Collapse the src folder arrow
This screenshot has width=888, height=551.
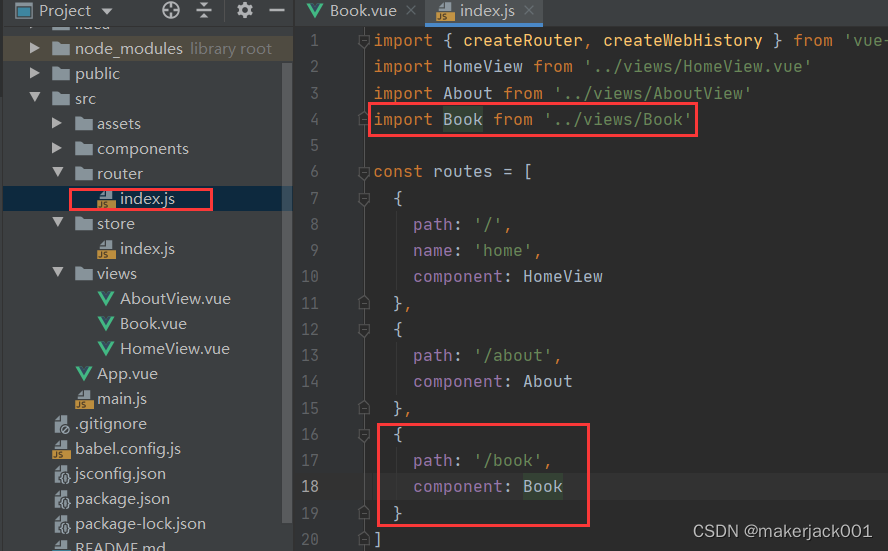[x=36, y=98]
